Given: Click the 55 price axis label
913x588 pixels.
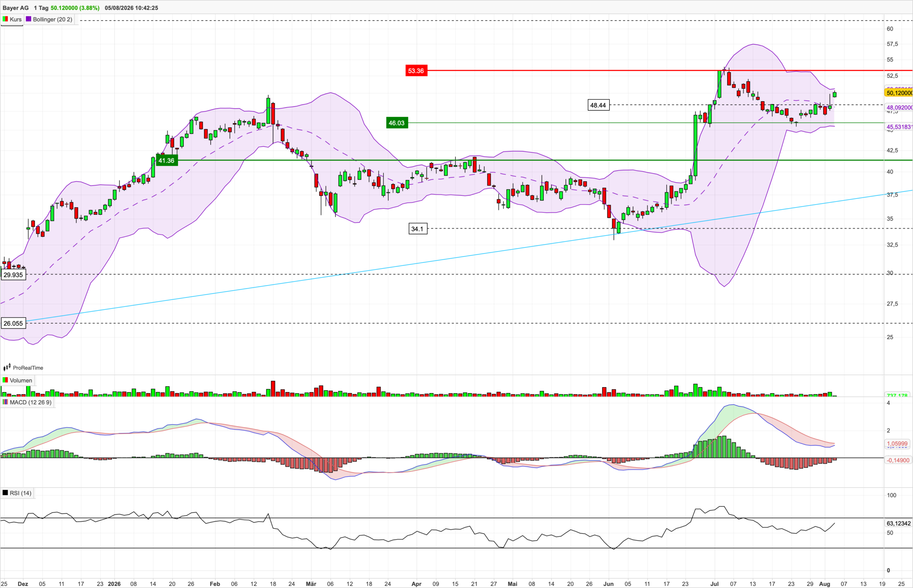Looking at the screenshot, I should (890, 60).
